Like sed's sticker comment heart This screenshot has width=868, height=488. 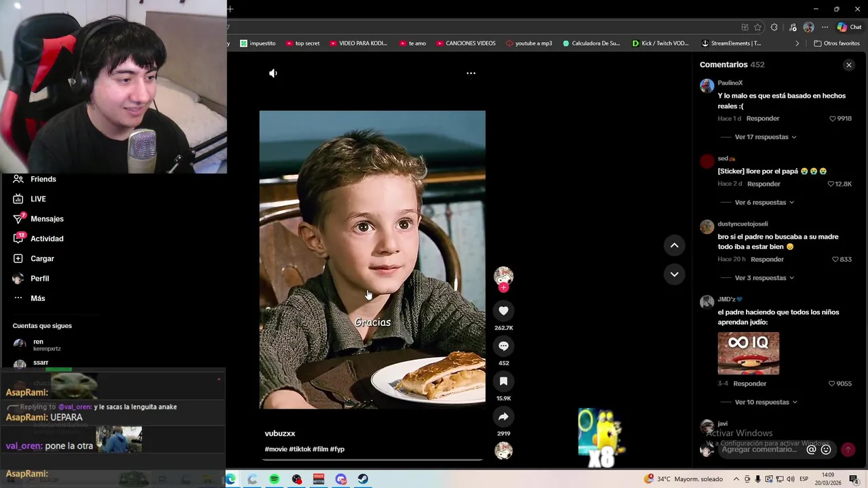[x=831, y=184]
